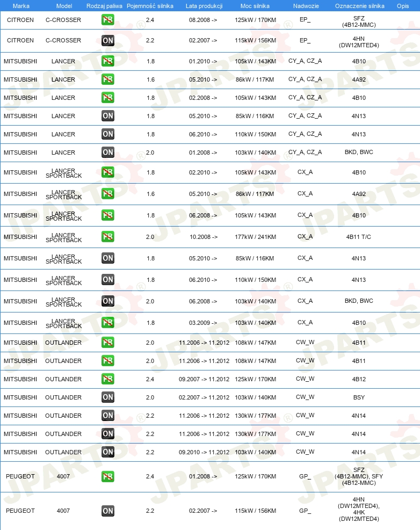This screenshot has height=530, width=420.
Task: Select BKD, BWC code in Lancer CY_A, CZ_A row
Action: [359, 152]
